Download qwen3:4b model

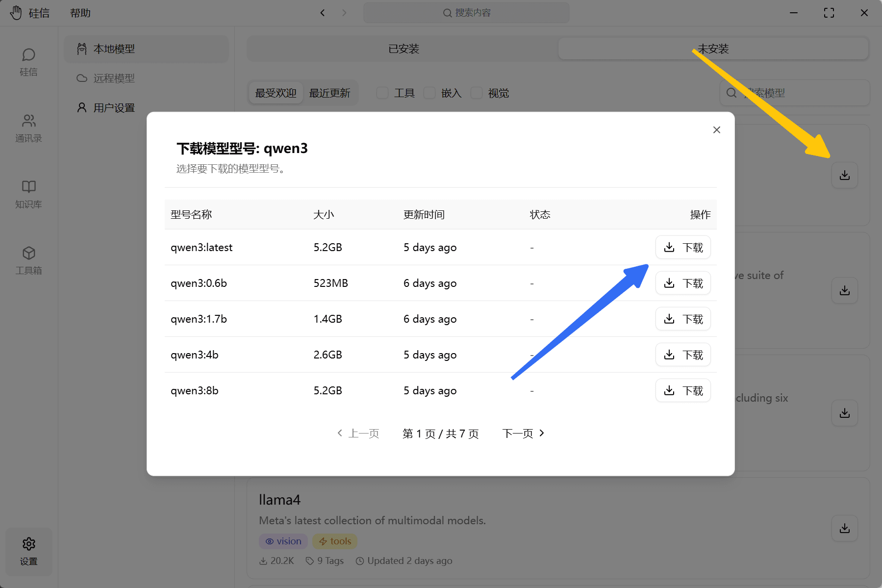(x=683, y=355)
